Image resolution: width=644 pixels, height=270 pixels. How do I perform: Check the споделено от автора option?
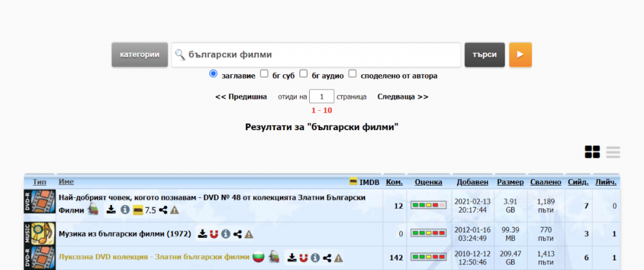point(353,74)
